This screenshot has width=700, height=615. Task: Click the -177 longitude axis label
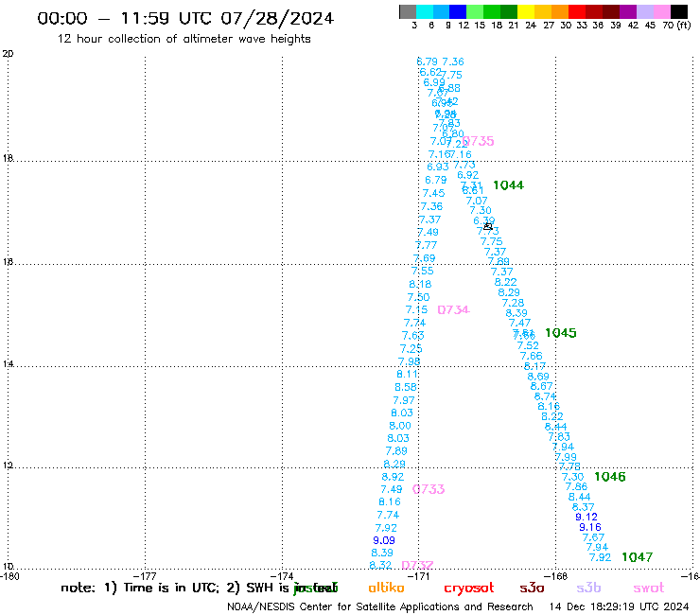(x=146, y=576)
